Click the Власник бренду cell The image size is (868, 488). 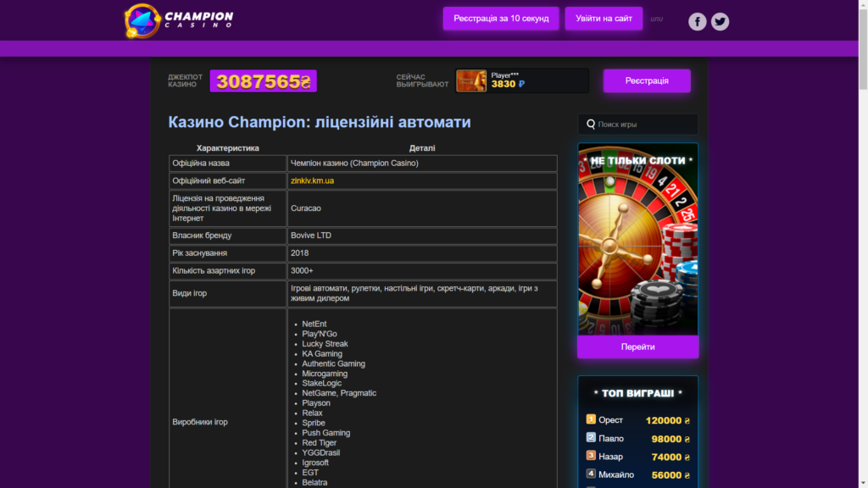[227, 236]
